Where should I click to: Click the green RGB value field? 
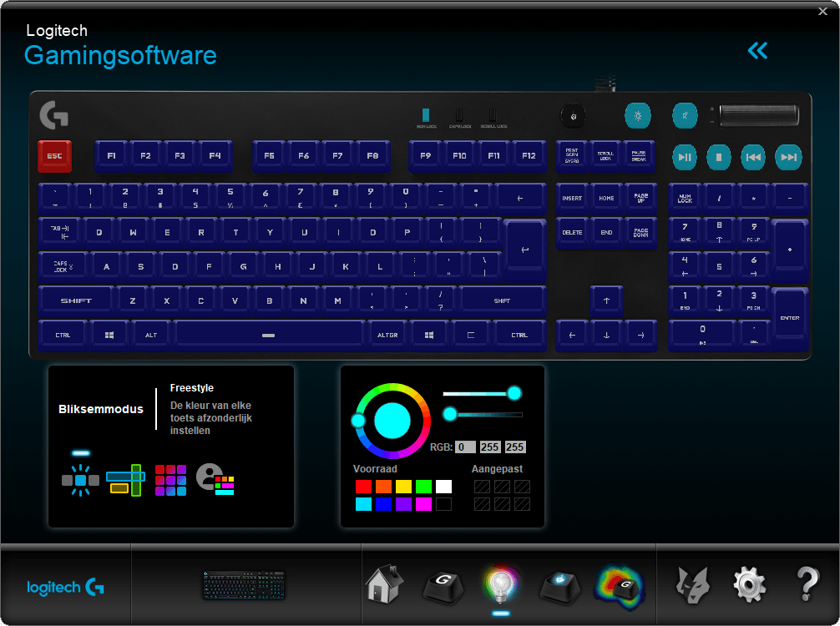coord(489,447)
